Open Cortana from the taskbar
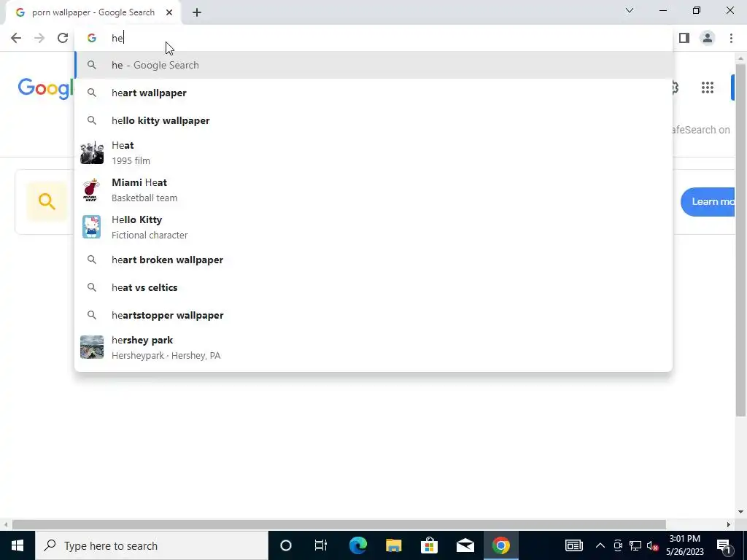Viewport: 747px width, 560px height. tap(286, 545)
